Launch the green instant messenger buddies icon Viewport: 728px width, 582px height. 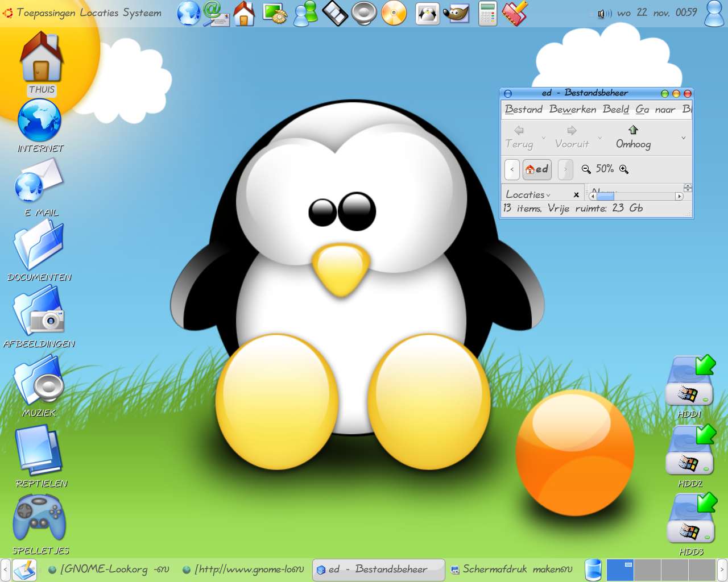click(x=306, y=13)
